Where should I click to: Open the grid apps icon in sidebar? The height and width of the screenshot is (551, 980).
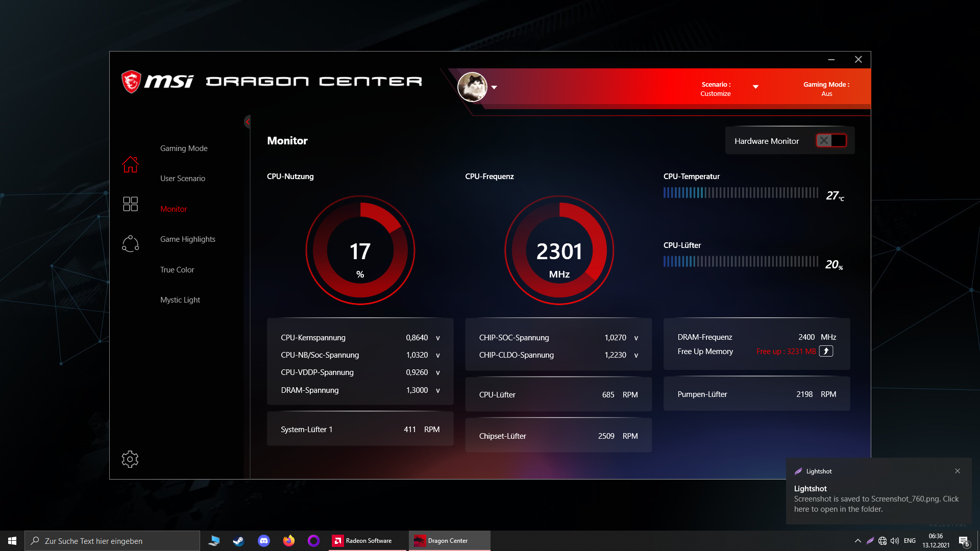(130, 204)
